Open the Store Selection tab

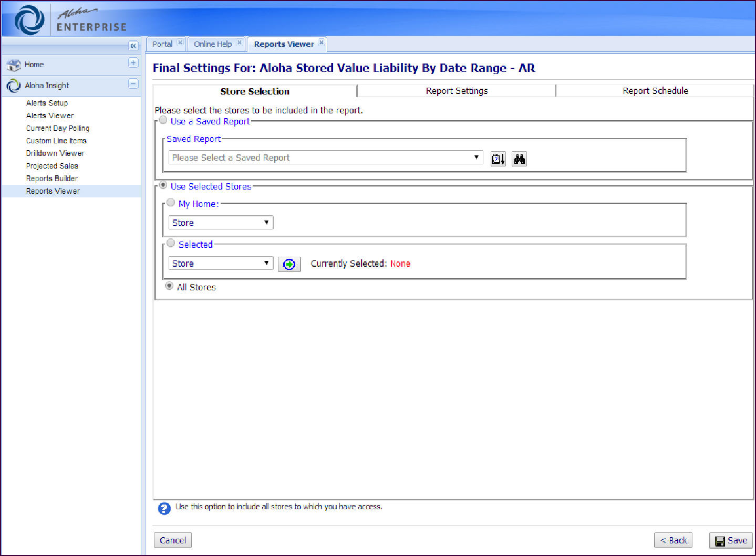(x=255, y=91)
